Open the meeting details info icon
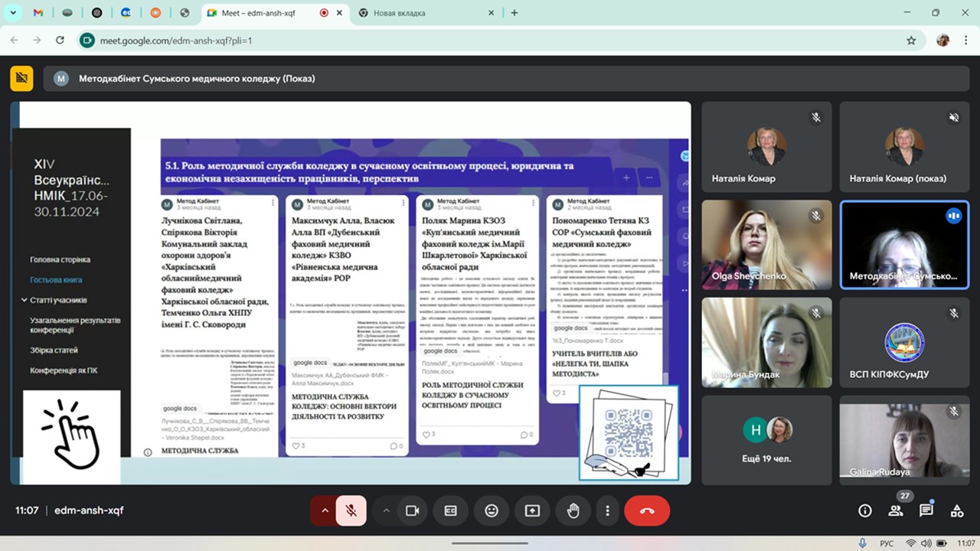This screenshot has height=551, width=980. [x=865, y=510]
